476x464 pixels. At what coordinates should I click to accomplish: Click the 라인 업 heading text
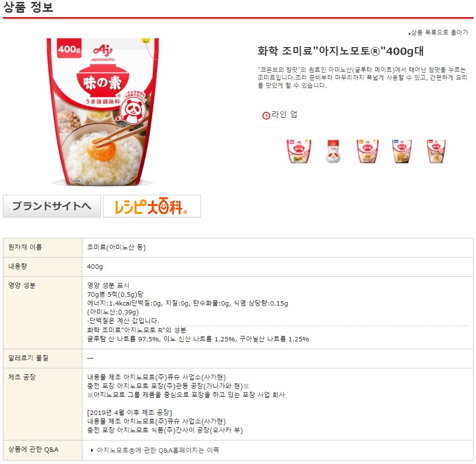click(x=284, y=114)
